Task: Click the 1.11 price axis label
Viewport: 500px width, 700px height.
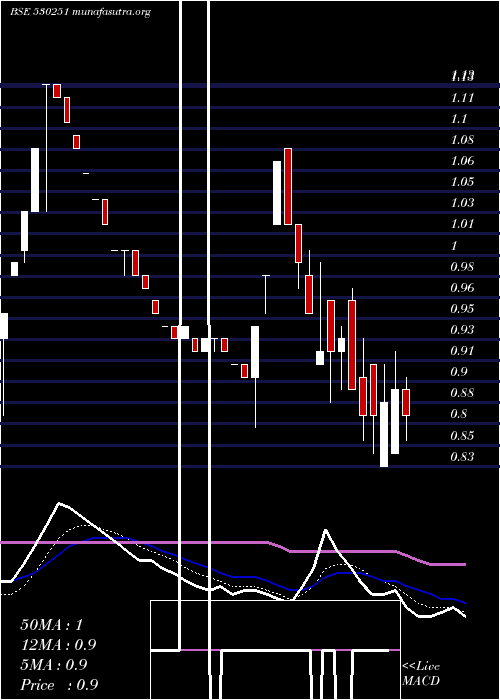Action: click(462, 97)
